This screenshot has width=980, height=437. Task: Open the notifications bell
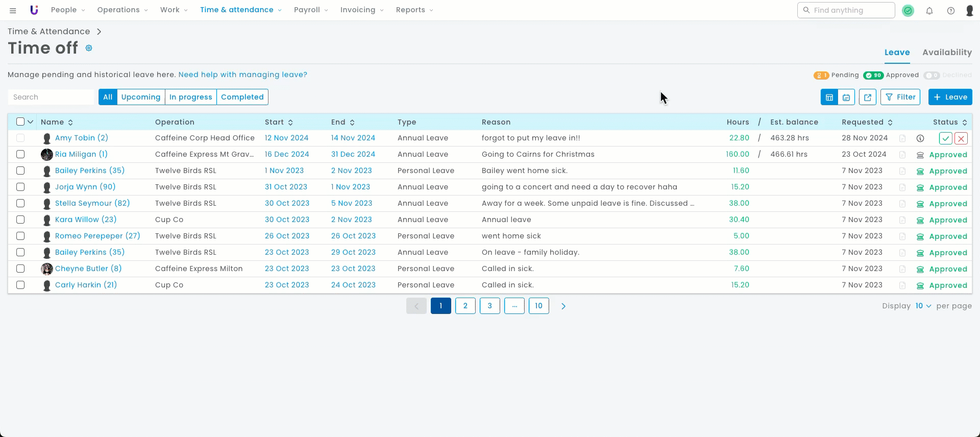pyautogui.click(x=929, y=10)
